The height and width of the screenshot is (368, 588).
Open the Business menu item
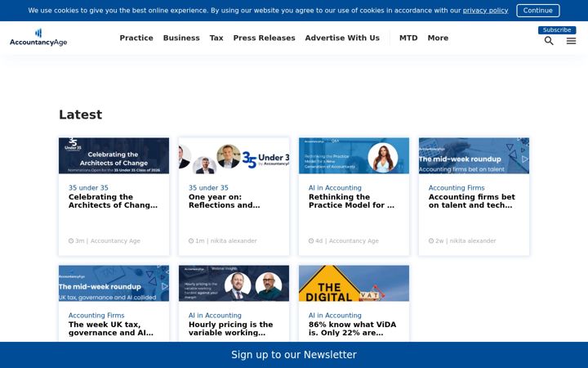click(x=181, y=38)
